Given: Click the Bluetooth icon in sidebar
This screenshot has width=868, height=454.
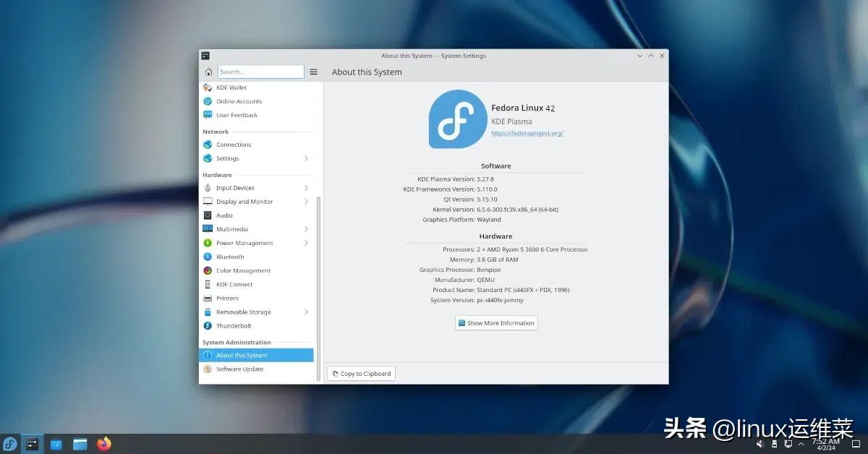Looking at the screenshot, I should click(208, 257).
